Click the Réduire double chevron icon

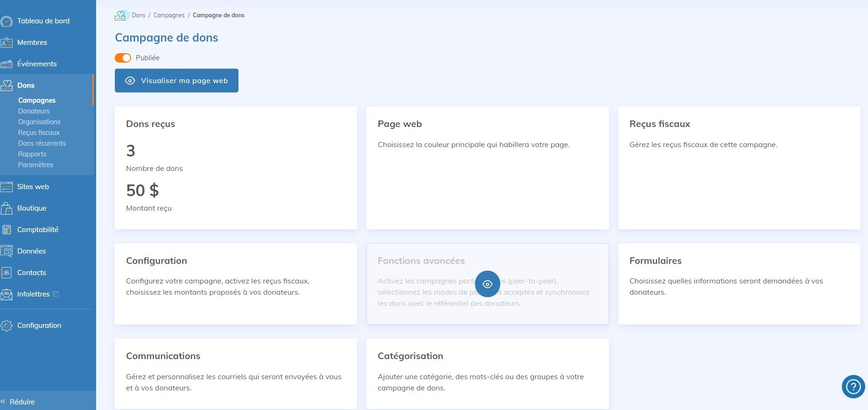(3, 402)
